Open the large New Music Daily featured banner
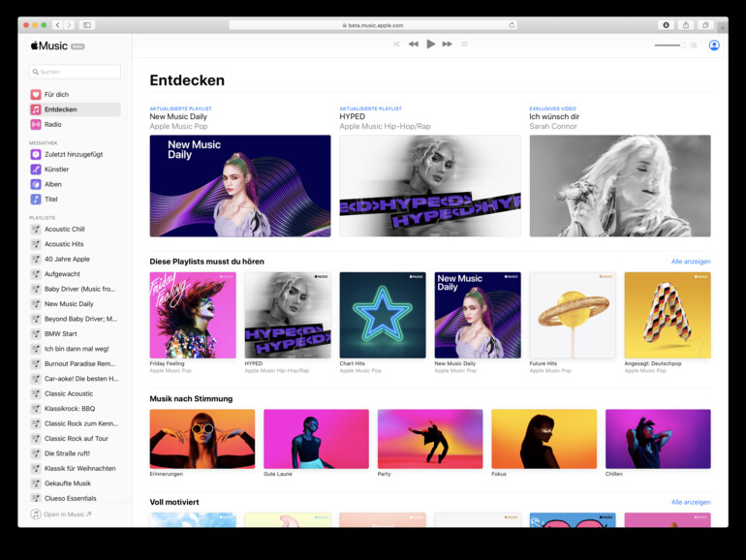746x560 pixels. (240, 186)
